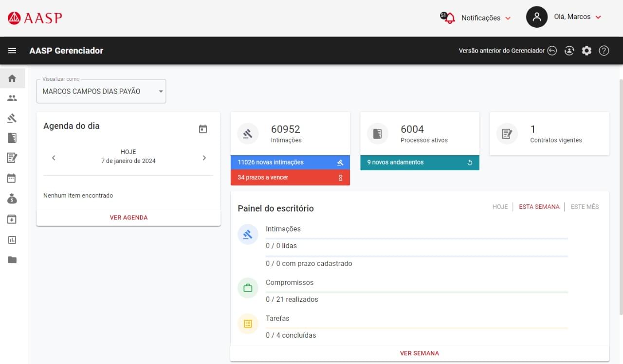
Task: Select the ESTA SEMANA tab
Action: click(x=539, y=207)
